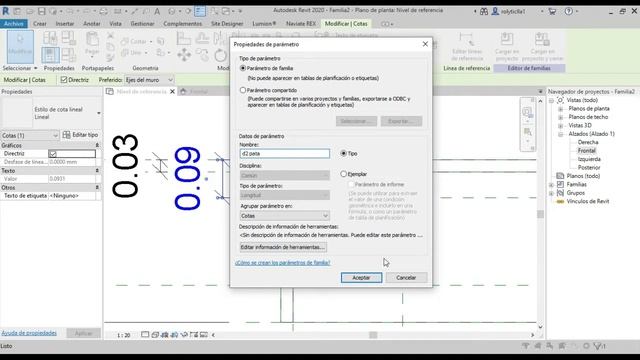Click the horizontal scrollbar thumb under the canvas

[x=373, y=335]
